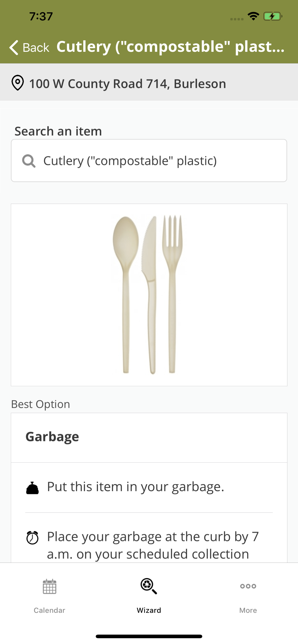Screen dimensions: 298x644
Task: Tap the Wi-Fi status icon
Action: [253, 16]
